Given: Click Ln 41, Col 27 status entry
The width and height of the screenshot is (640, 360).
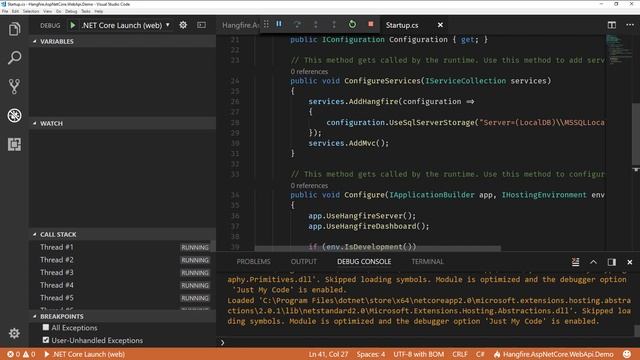Looking at the screenshot, I should click(x=329, y=354).
